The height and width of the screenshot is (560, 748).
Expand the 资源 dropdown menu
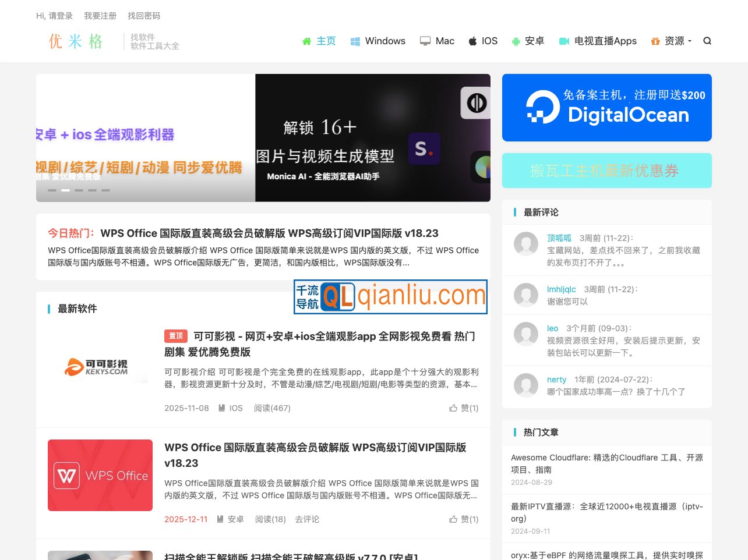point(678,41)
